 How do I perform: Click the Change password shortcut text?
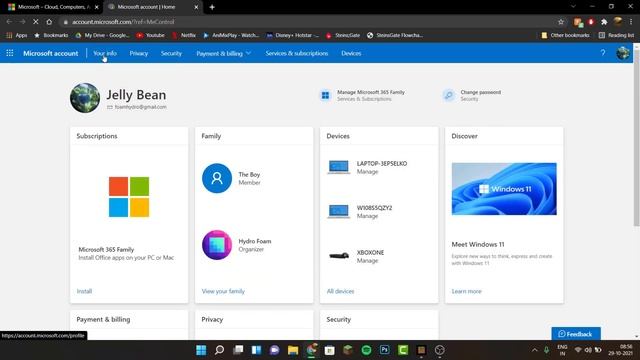point(480,92)
